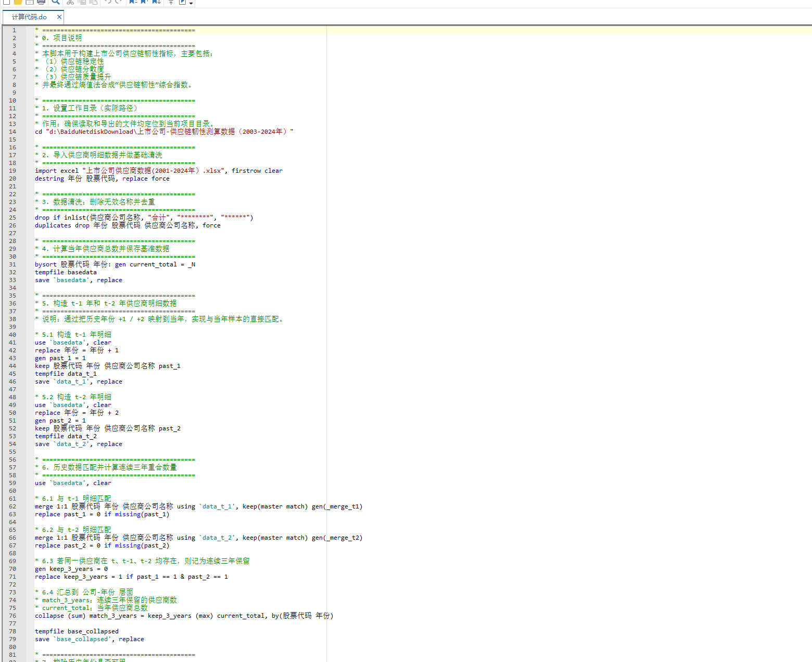Click the Undo arrow toolbar icon
Image resolution: width=812 pixels, height=662 pixels.
(108, 2)
